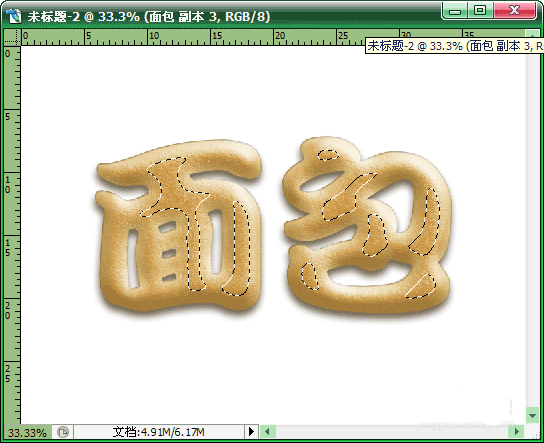The image size is (544, 443).
Task: Click the vertical scrollbar down arrow
Action: 533,415
